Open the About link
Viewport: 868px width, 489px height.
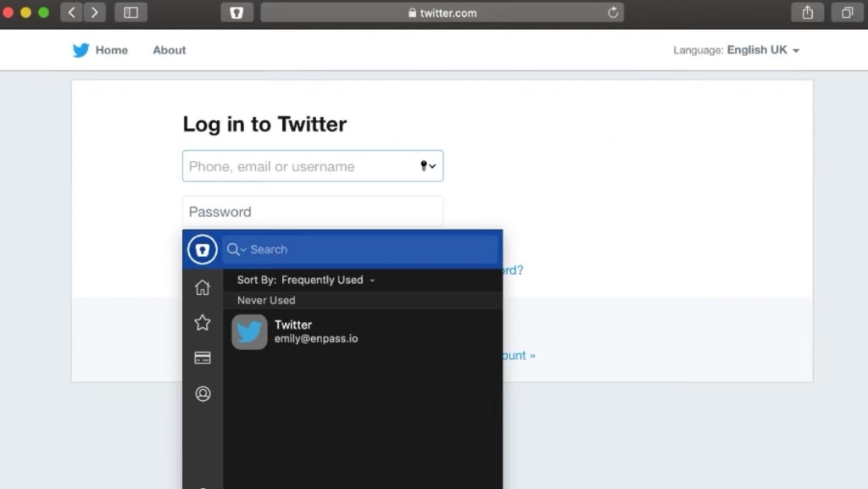170,50
